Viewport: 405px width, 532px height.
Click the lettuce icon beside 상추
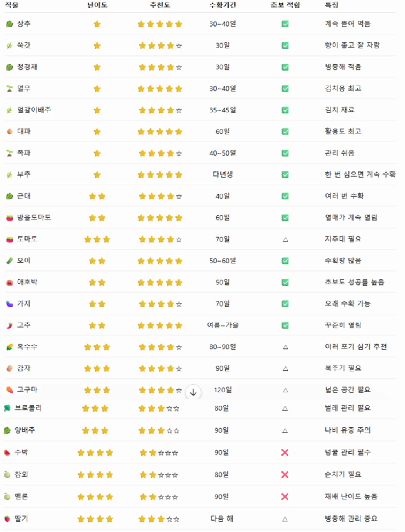pos(10,24)
